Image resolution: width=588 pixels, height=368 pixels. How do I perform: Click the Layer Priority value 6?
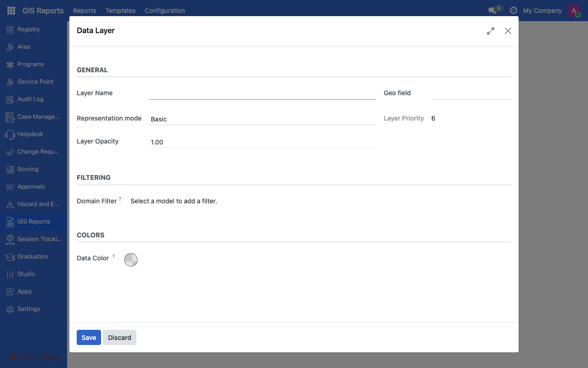coord(433,118)
